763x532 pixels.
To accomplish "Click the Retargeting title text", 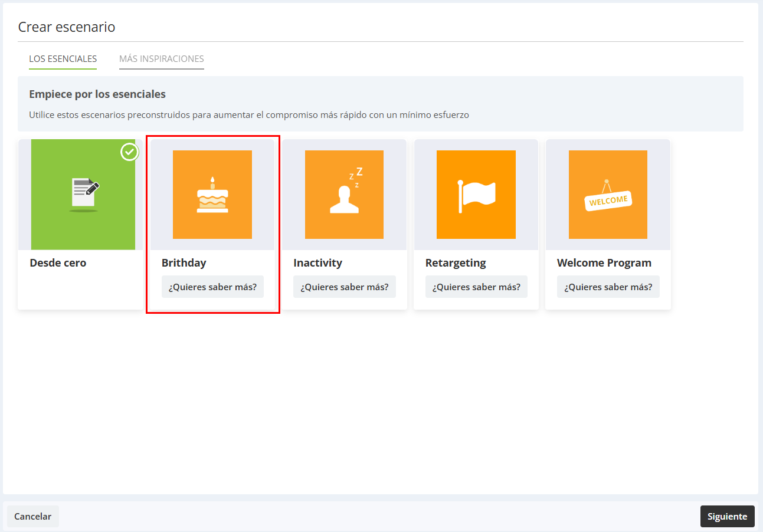I will point(456,263).
